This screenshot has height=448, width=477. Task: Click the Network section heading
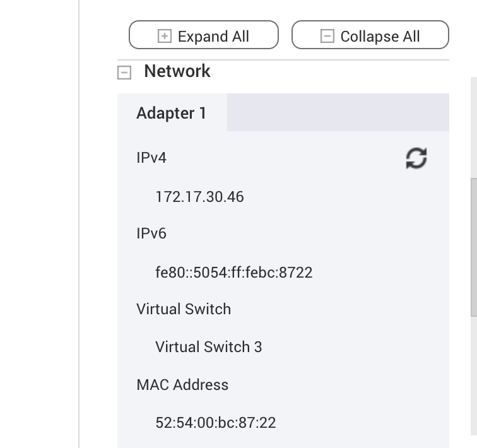pyautogui.click(x=177, y=71)
